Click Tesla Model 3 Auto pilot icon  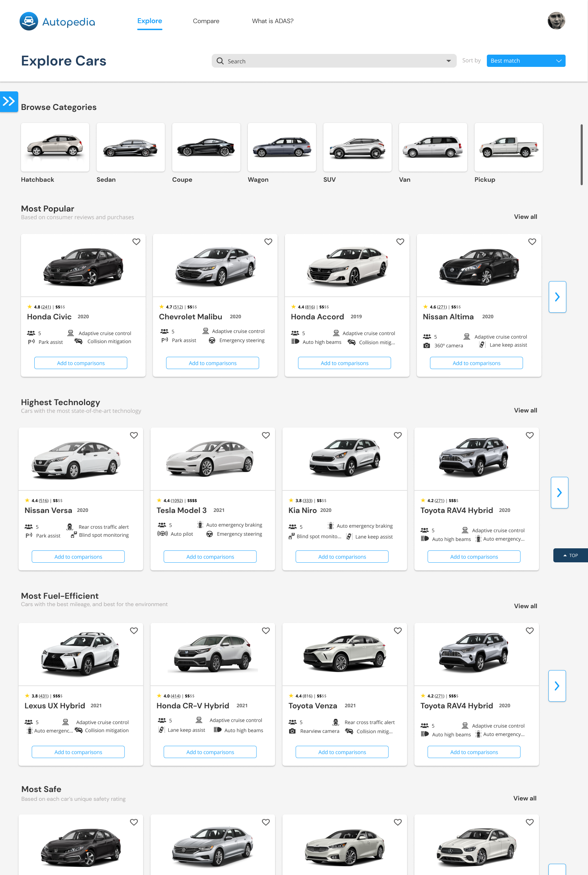(x=162, y=534)
